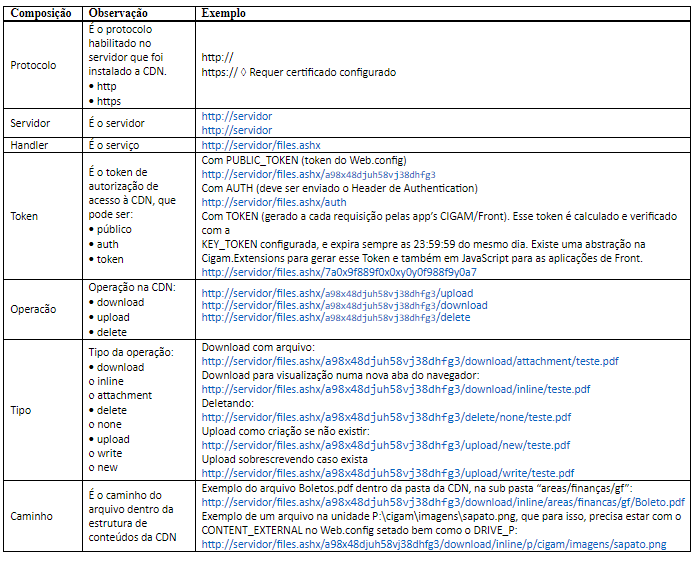Click the 'É o servidor' observation text
The image size is (700, 561).
pyautogui.click(x=117, y=123)
